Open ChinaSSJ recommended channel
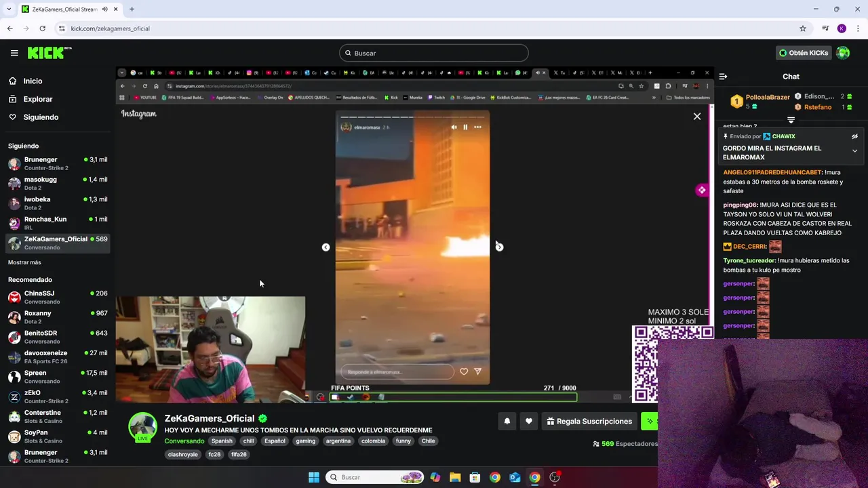Screen dimensions: 868x488 click(58, 297)
